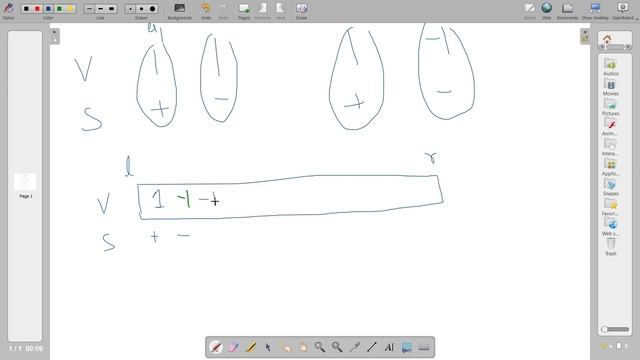Click the Erase page button

pos(301,11)
